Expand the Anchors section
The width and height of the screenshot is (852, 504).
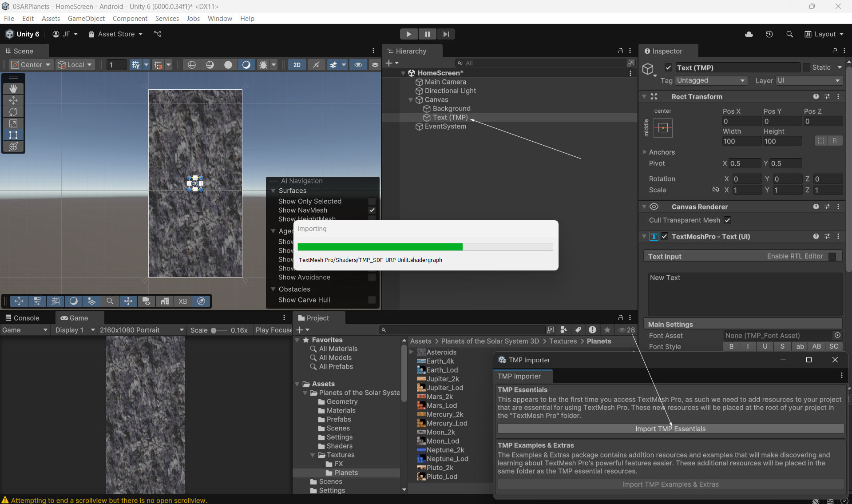[x=645, y=152]
